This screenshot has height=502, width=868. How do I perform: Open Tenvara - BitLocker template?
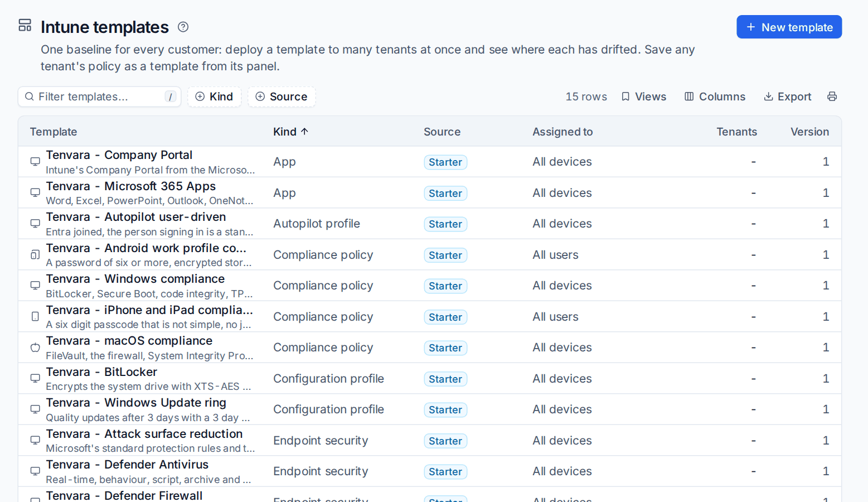101,372
